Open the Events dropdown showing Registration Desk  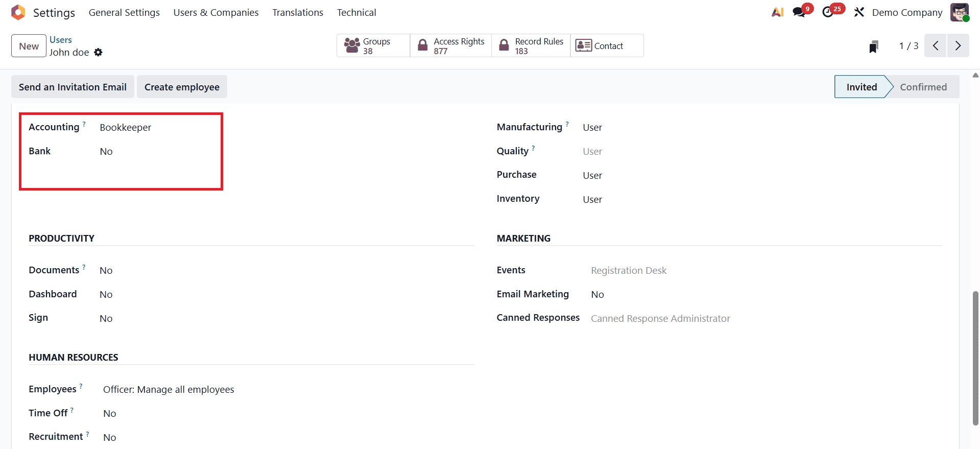[629, 270]
